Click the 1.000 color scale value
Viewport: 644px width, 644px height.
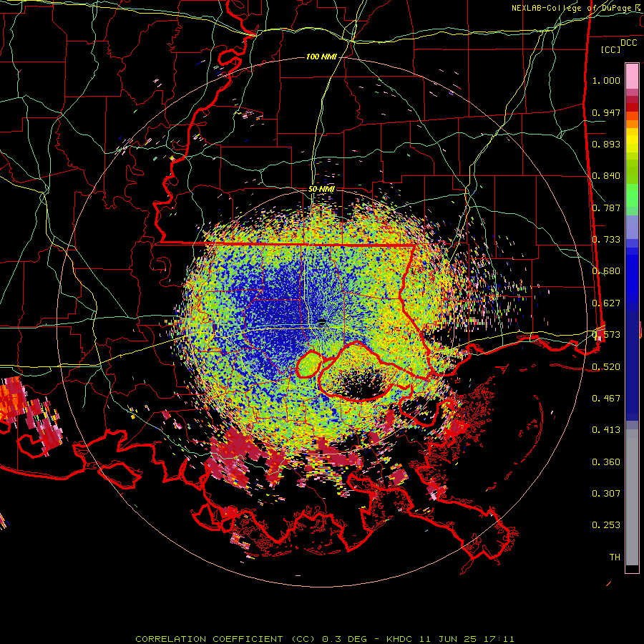pos(606,80)
